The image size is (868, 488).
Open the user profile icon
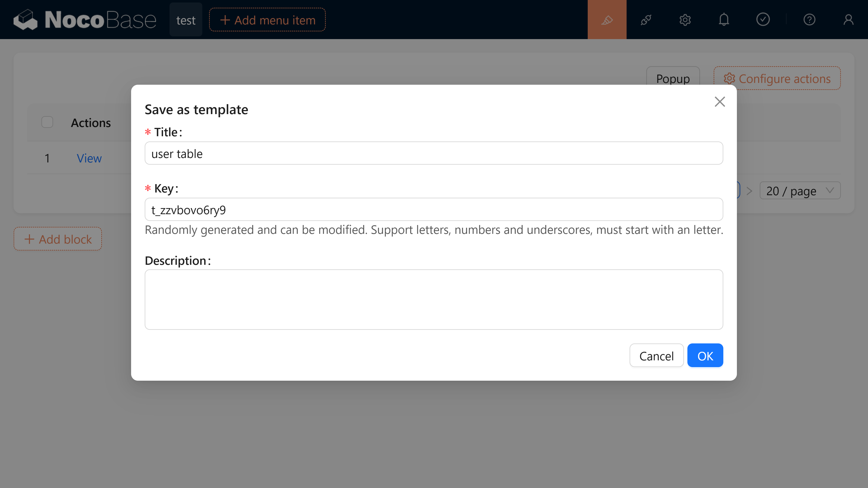pos(849,19)
